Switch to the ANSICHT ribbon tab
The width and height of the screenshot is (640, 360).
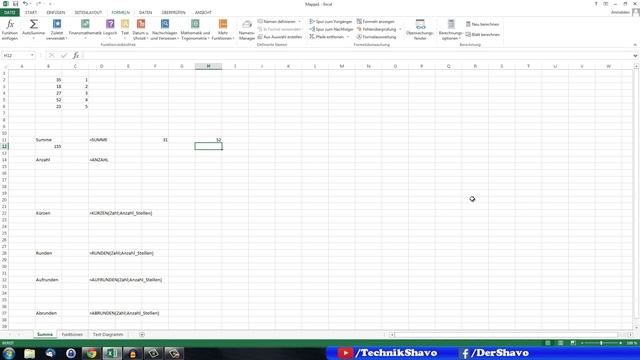203,13
